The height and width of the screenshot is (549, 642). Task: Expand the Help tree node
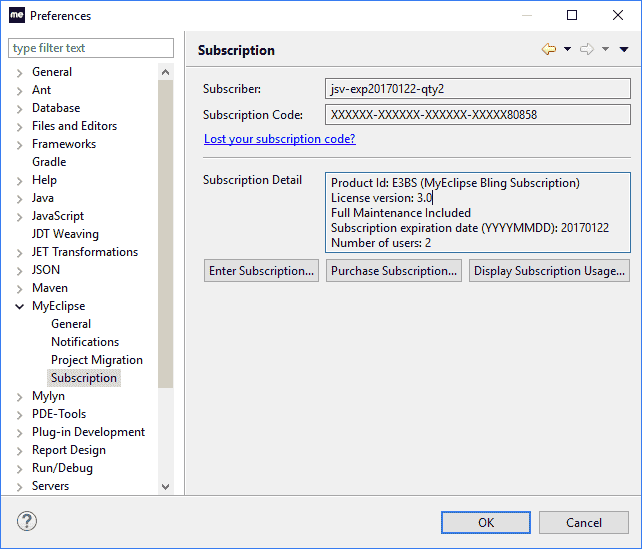[19, 181]
